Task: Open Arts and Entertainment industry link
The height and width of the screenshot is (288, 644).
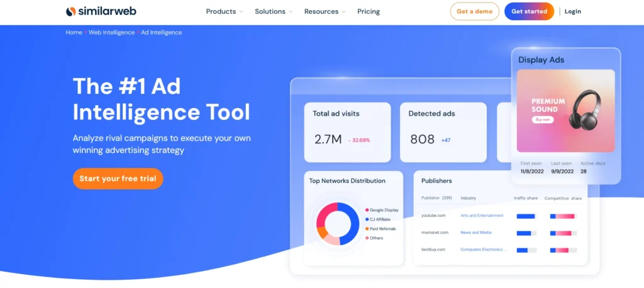Action: click(482, 216)
